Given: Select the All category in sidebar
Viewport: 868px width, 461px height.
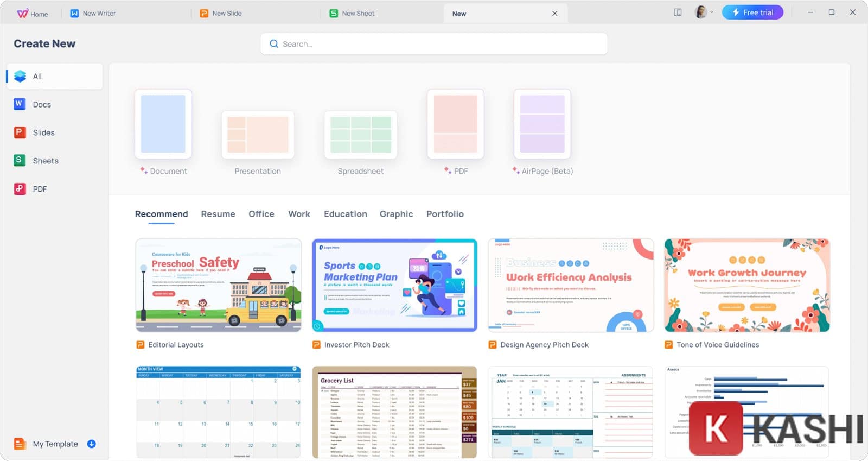Looking at the screenshot, I should (x=54, y=77).
